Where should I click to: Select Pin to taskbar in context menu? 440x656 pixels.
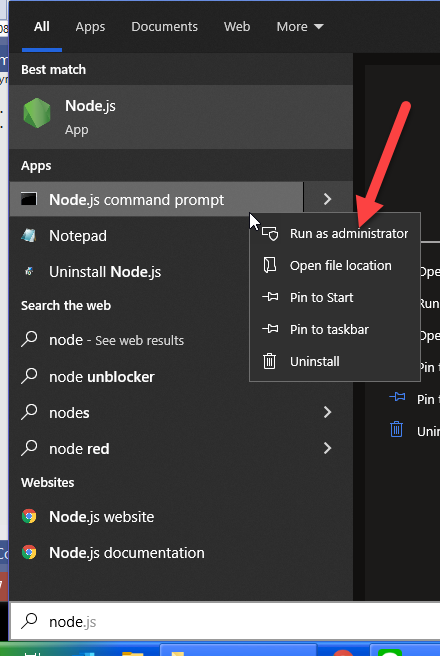click(335, 329)
